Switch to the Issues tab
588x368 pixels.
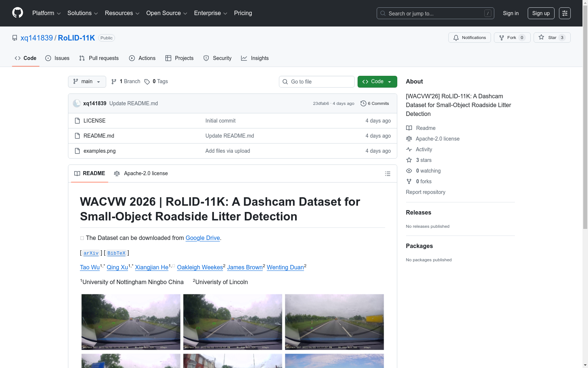click(57, 58)
